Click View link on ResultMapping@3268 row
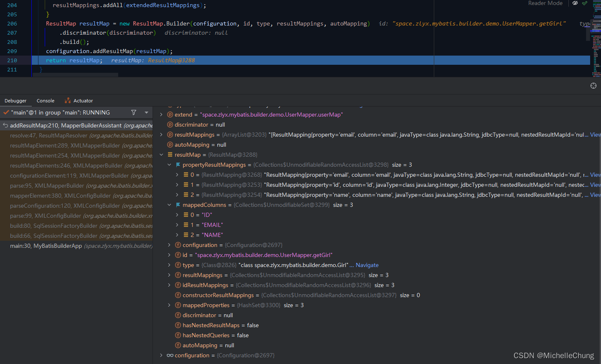 [x=596, y=175]
